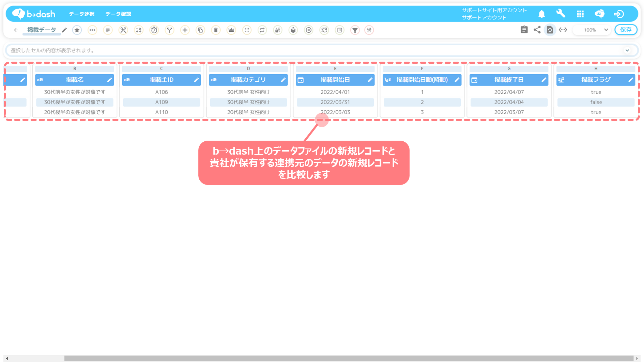The image size is (644, 362).
Task: Edit the 掲載開始日 column pencil
Action: click(x=370, y=80)
